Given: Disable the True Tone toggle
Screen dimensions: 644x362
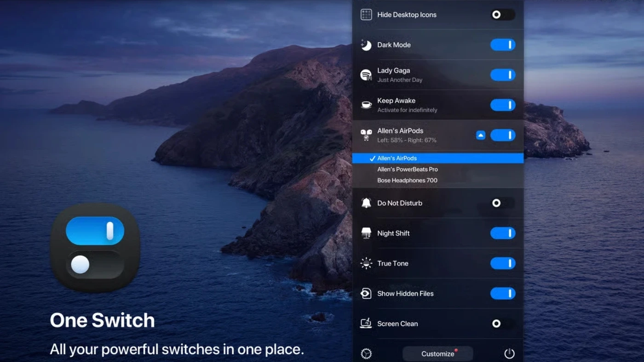Looking at the screenshot, I should click(x=502, y=263).
